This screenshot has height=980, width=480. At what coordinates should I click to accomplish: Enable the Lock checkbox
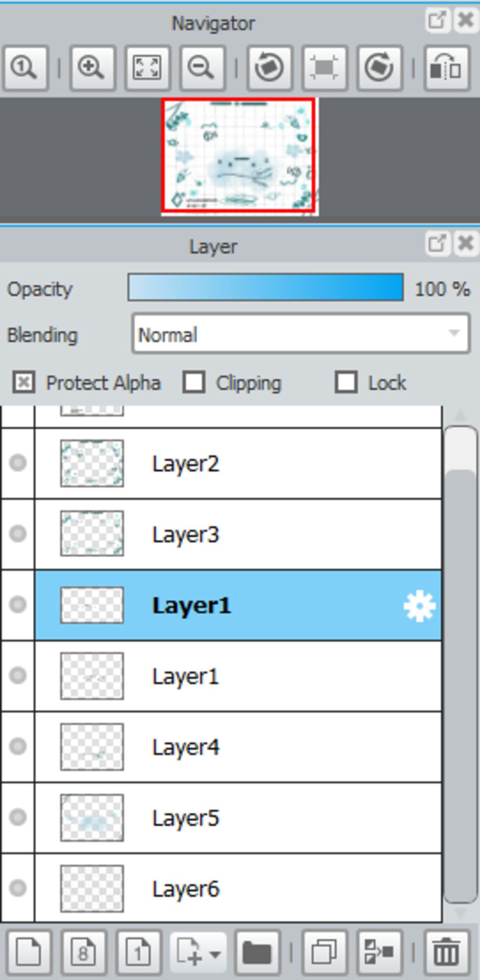coord(346,382)
